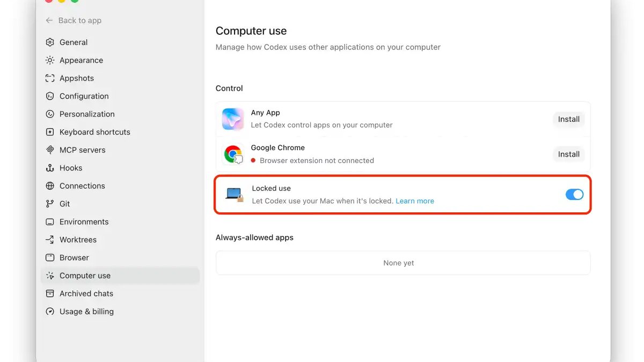This screenshot has height=362, width=644.
Task: Install the Any App control
Action: 569,119
